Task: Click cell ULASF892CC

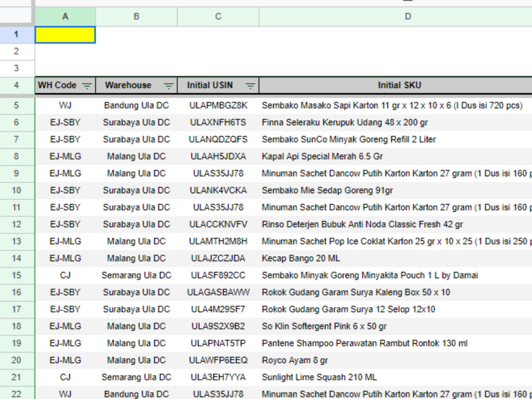Action: click(218, 275)
